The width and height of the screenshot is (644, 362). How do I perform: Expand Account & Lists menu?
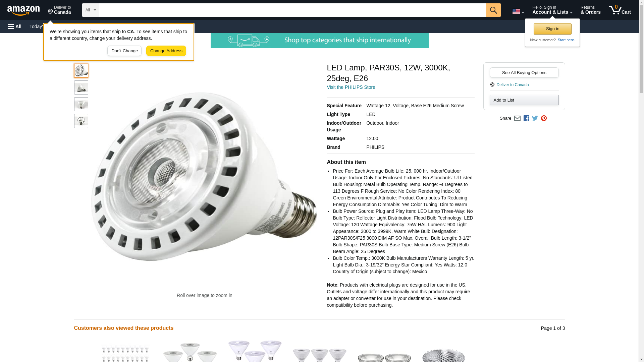click(552, 10)
